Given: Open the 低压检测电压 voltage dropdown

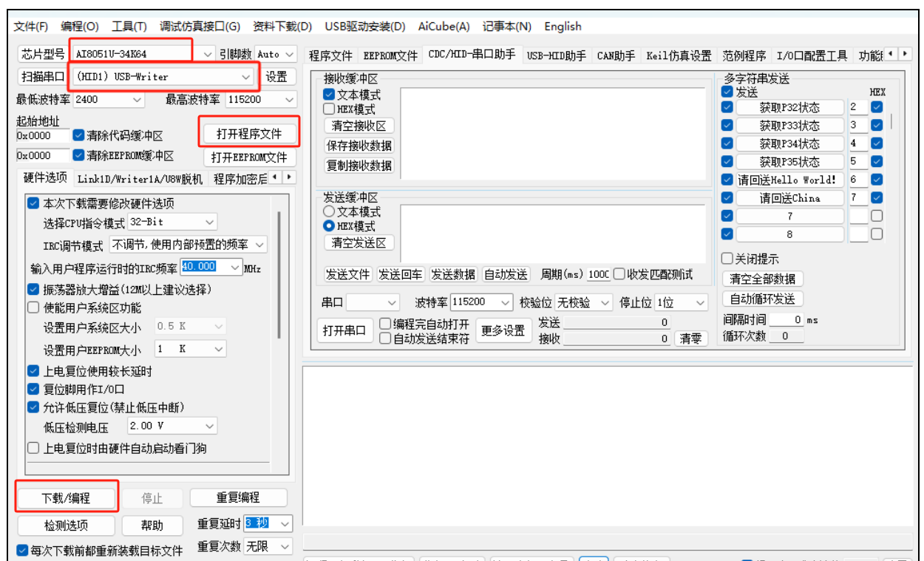Looking at the screenshot, I should [x=172, y=426].
